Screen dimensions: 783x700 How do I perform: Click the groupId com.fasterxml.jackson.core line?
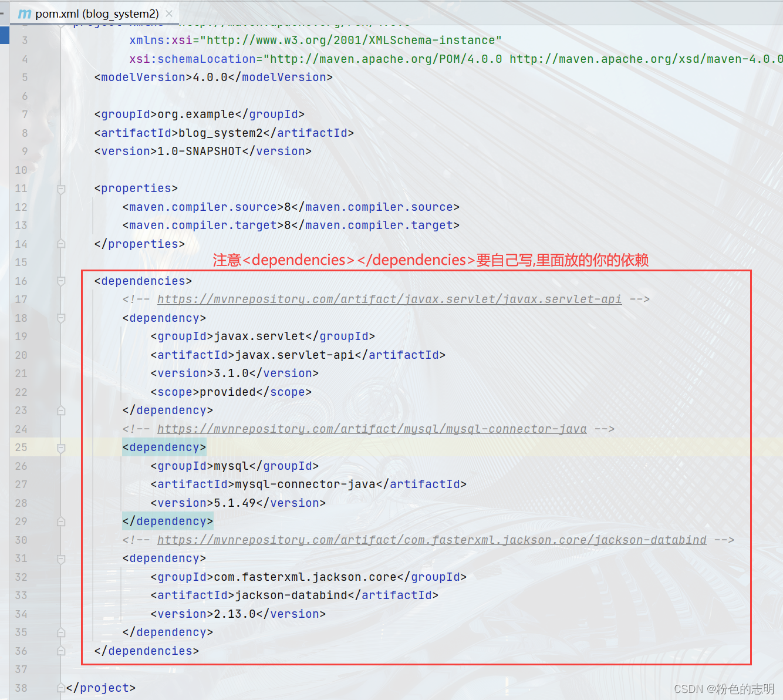(309, 577)
